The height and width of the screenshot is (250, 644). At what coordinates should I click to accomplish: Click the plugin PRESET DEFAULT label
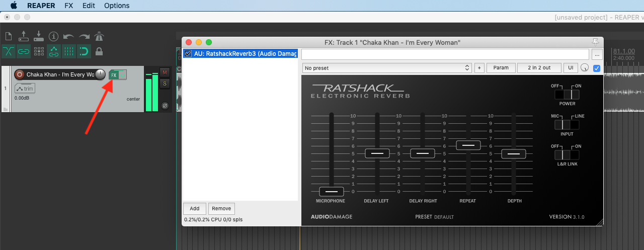(x=434, y=217)
